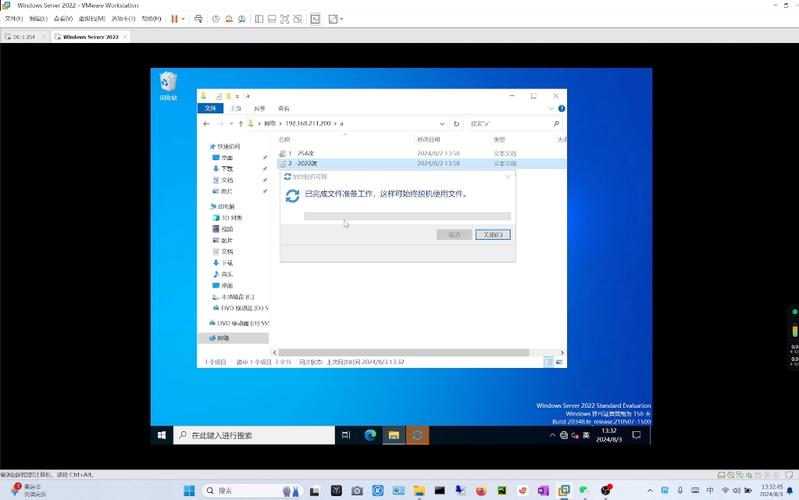Click the revert to snapshot icon
Image resolution: width=799 pixels, height=500 pixels.
click(x=229, y=19)
